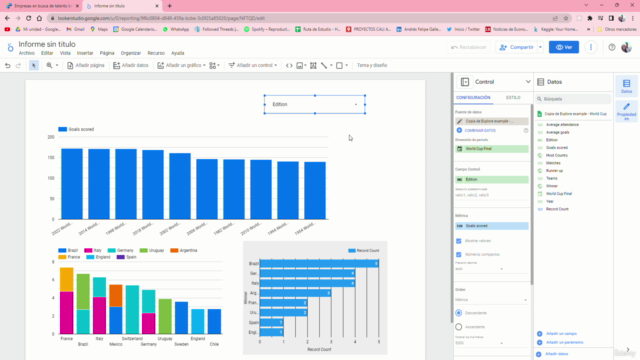Image resolution: width=640 pixels, height=360 pixels.
Task: Uncheck the Mostrar valores checkbox
Action: pos(459,241)
